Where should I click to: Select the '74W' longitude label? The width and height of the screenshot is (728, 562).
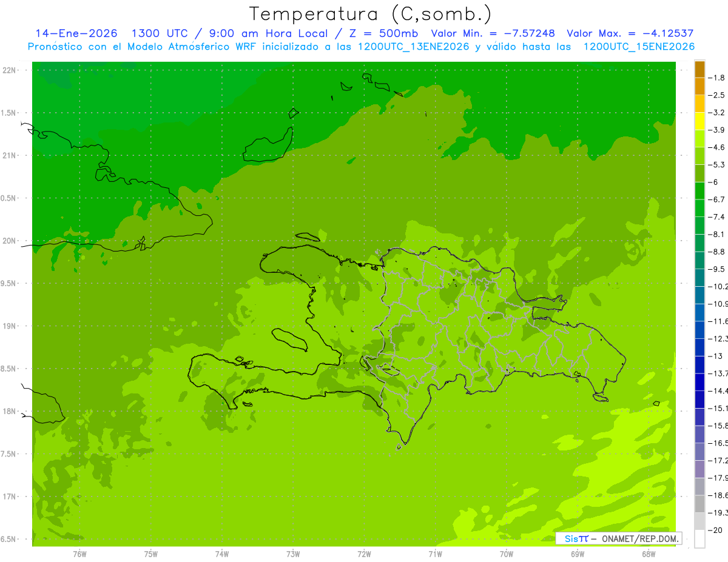click(x=222, y=554)
